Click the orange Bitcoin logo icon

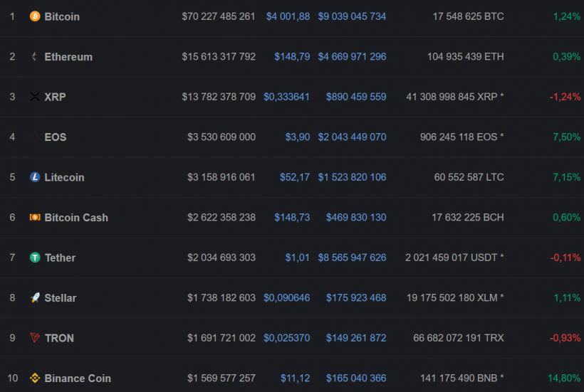pyautogui.click(x=35, y=16)
